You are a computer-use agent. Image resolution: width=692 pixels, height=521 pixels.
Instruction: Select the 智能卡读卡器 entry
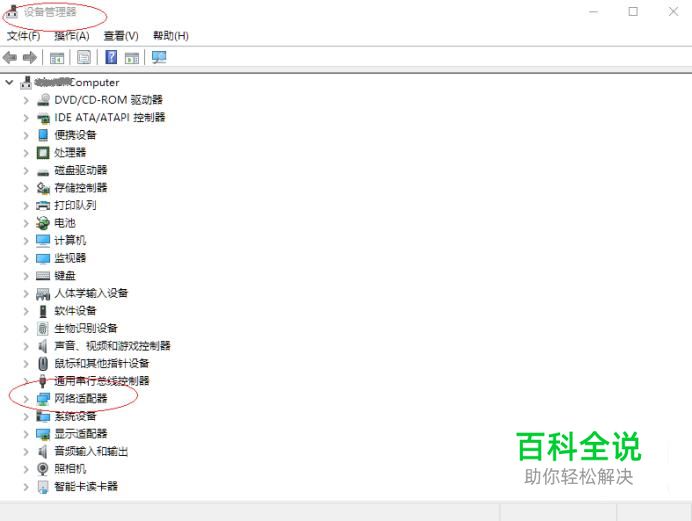pos(86,486)
